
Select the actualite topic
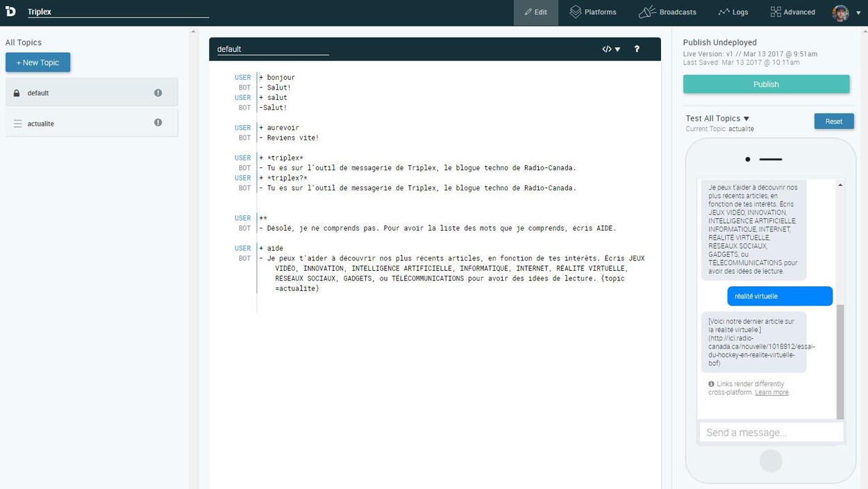92,123
